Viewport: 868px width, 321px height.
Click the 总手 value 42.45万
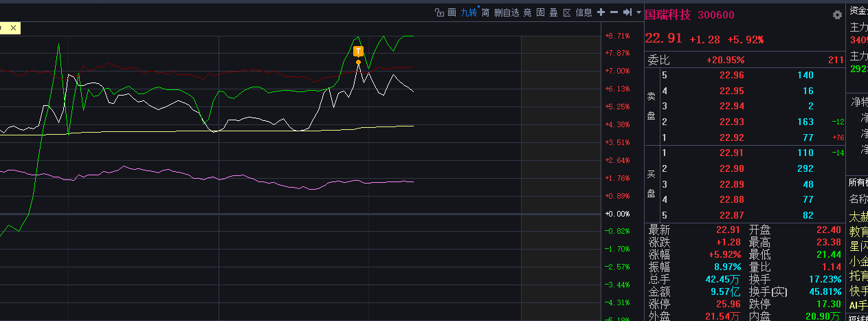[724, 280]
